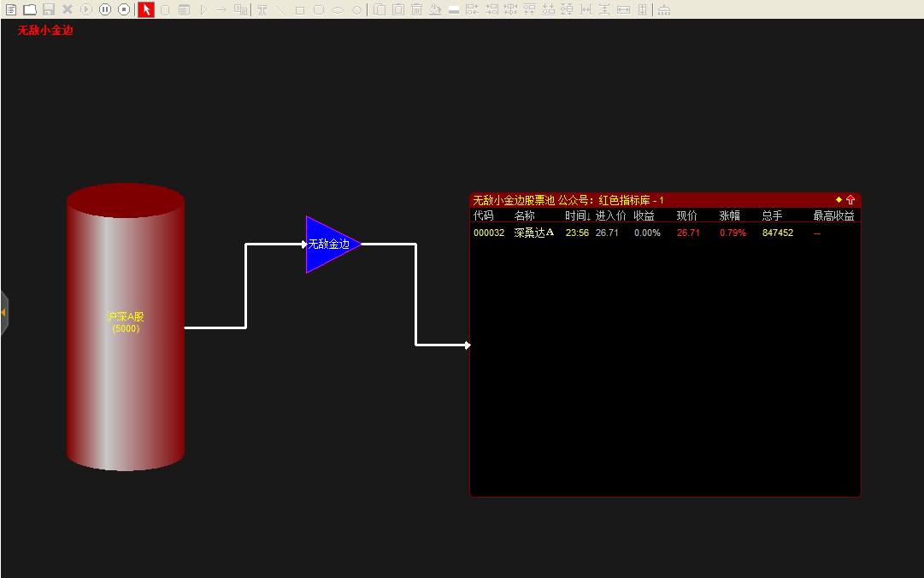Click the yellow diamond swatch in pool header
Viewport: 924px width, 578px height.
(837, 198)
